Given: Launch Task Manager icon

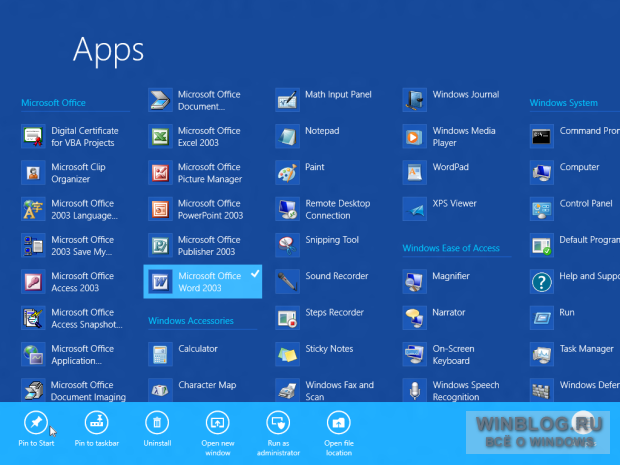Looking at the screenshot, I should (542, 354).
